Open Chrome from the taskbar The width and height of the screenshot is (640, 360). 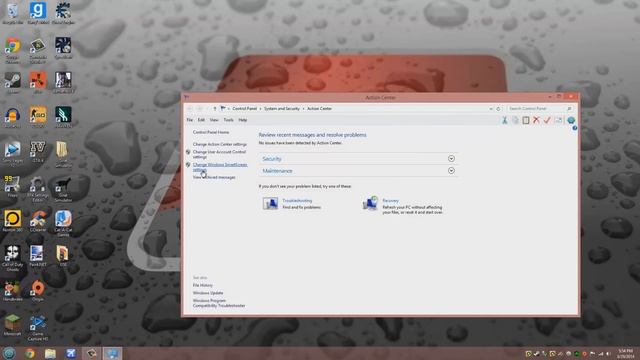click(x=30, y=353)
